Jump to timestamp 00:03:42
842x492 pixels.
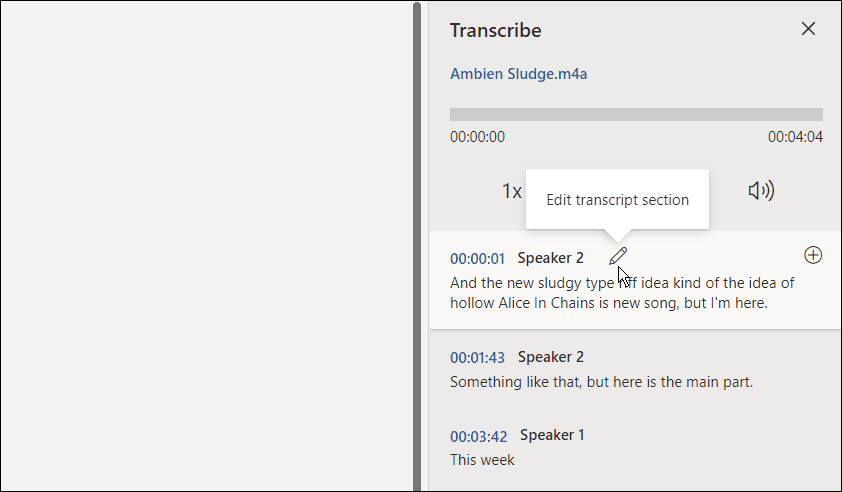point(478,436)
